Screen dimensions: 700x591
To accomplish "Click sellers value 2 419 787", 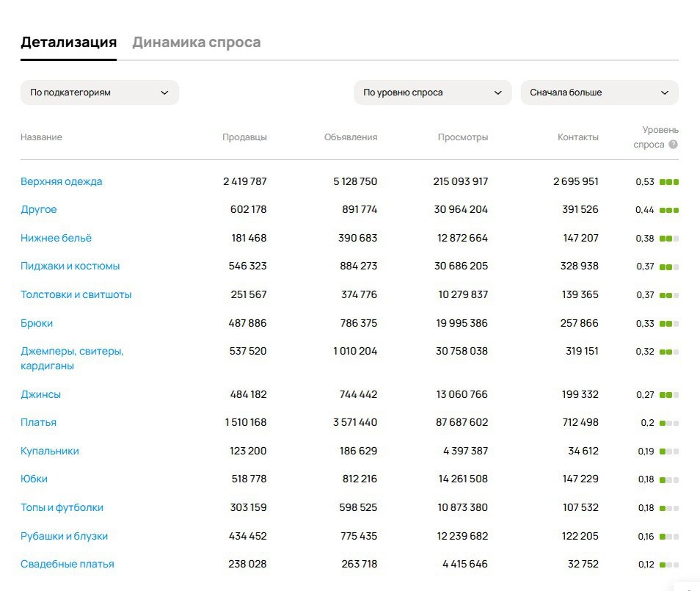I will point(244,181).
